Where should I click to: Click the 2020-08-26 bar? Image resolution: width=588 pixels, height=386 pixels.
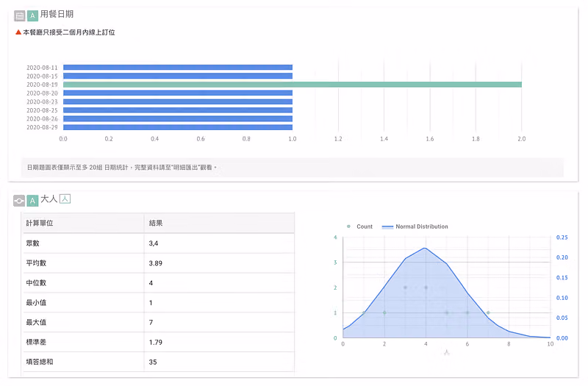click(x=178, y=119)
